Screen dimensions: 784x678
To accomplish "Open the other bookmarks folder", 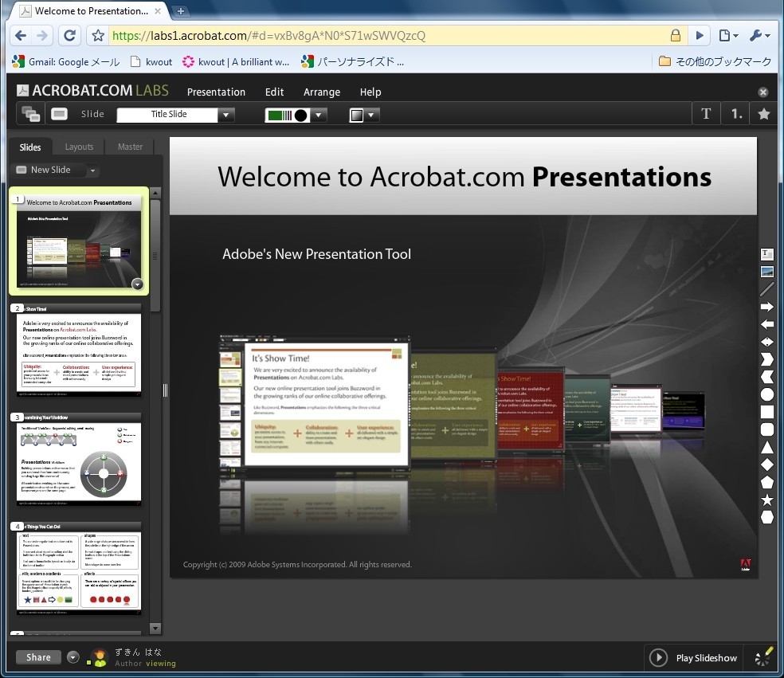I will tap(715, 61).
